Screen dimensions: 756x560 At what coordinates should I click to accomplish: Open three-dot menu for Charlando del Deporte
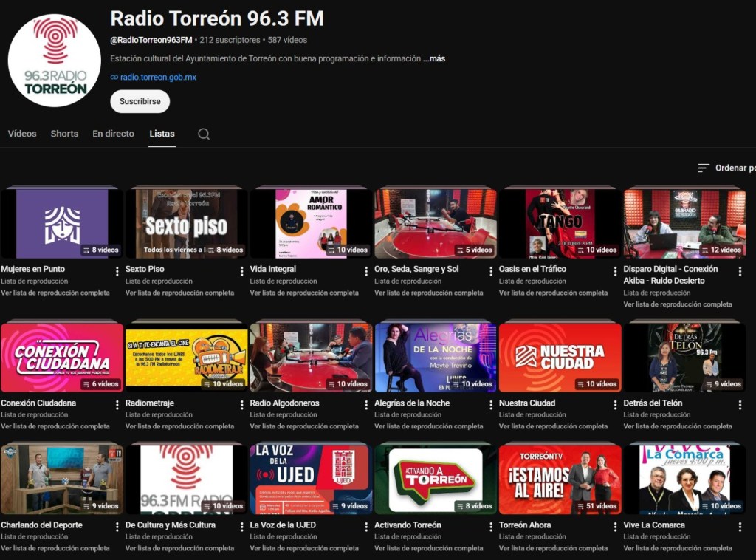tap(117, 527)
